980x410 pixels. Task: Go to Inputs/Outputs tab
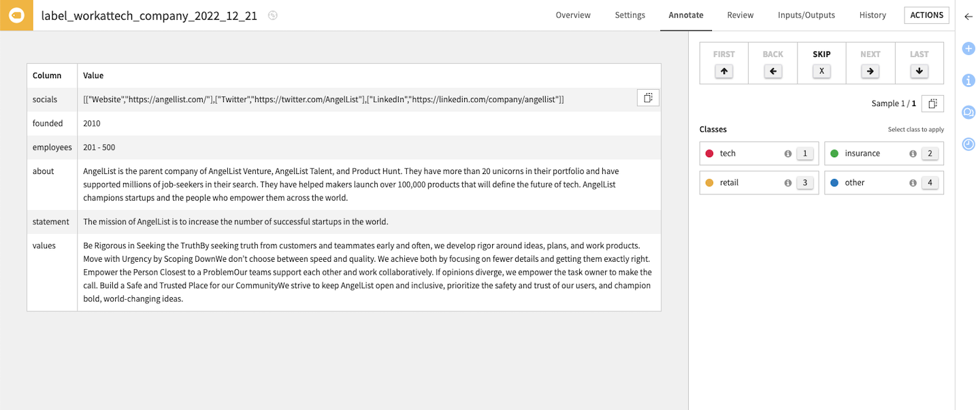[806, 15]
